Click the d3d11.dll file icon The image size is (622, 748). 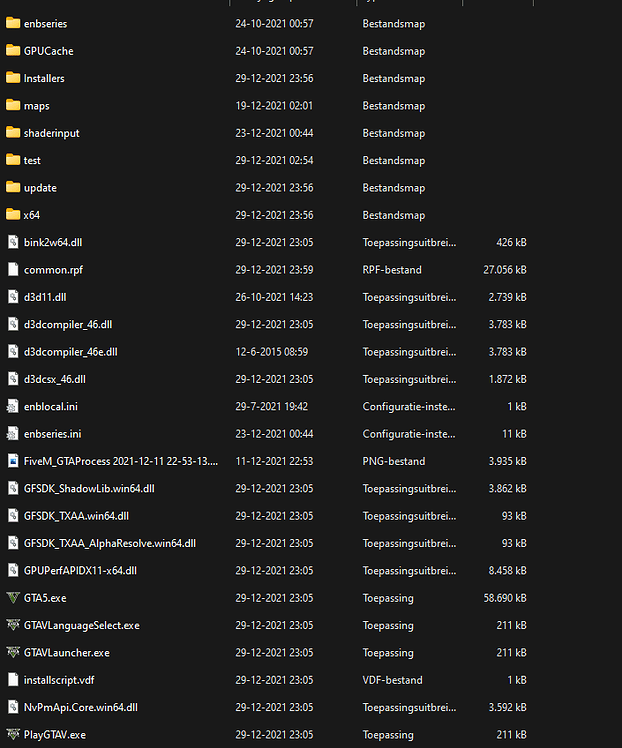pyautogui.click(x=13, y=297)
